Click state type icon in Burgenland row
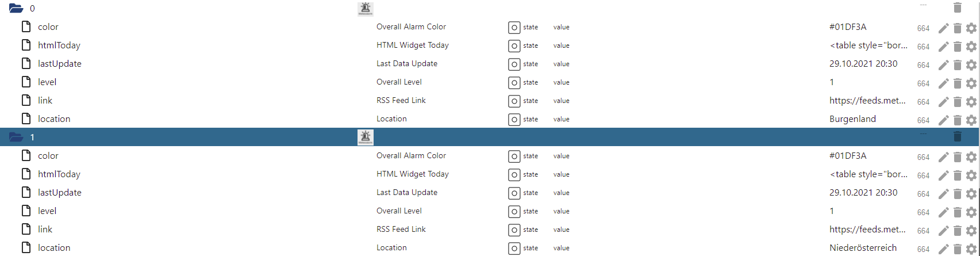The width and height of the screenshot is (980, 256). [x=514, y=119]
